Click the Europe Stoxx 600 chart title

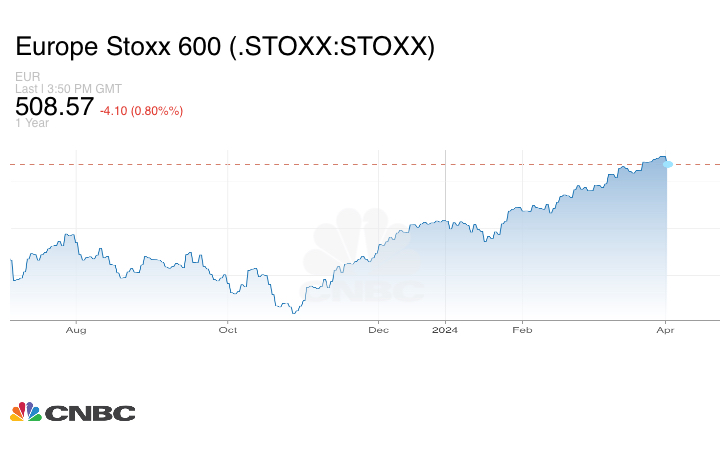225,47
